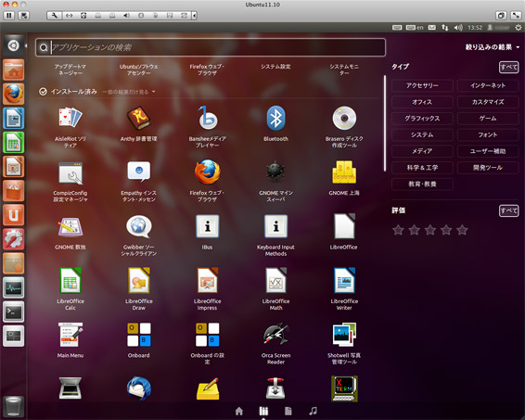Set rating filter to five stars
The width and height of the screenshot is (525, 420).
point(462,230)
